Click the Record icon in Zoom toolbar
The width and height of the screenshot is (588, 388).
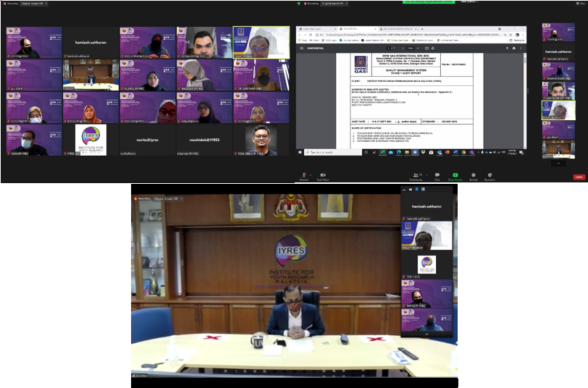473,176
